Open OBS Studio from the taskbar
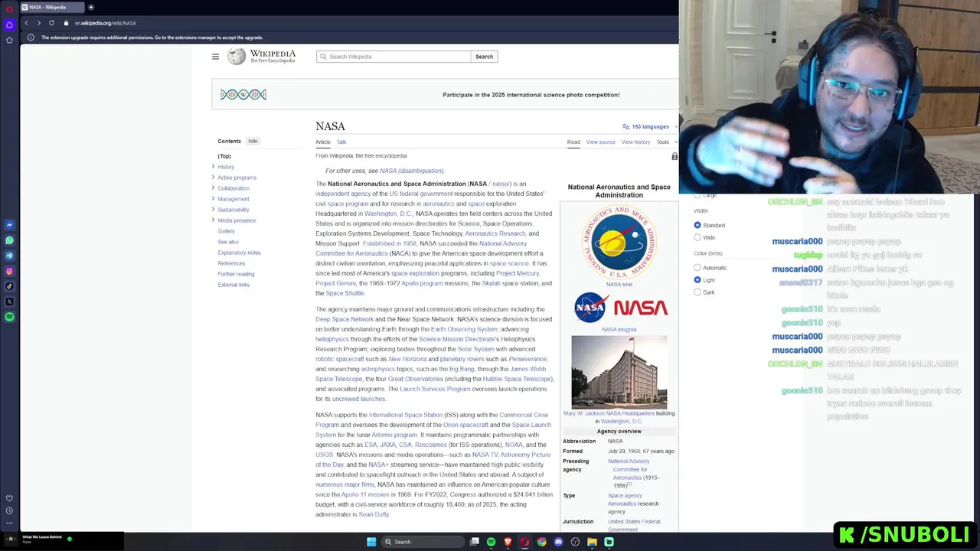Image resolution: width=980 pixels, height=551 pixels. click(x=575, y=542)
